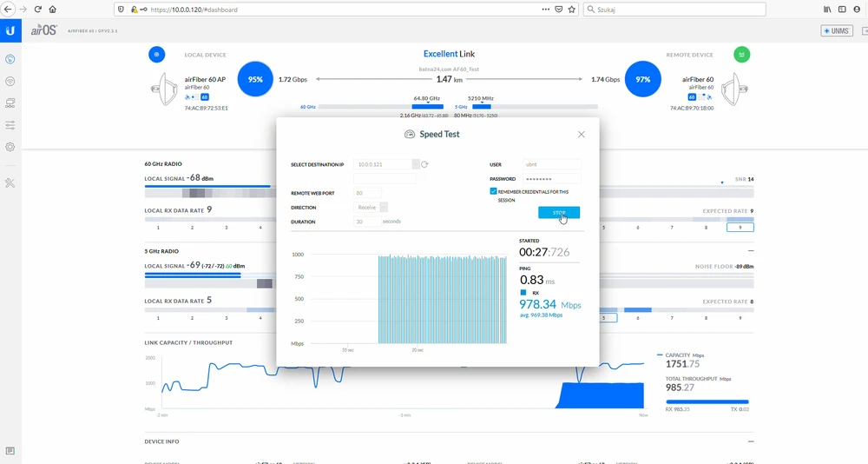
Task: Go to the browser home page
Action: click(53, 10)
